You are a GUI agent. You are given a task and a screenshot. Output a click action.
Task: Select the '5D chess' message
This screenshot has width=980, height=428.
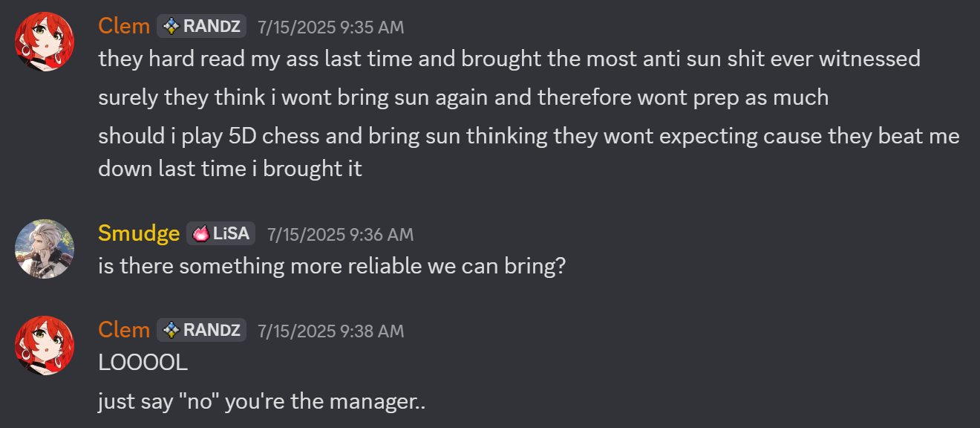pyautogui.click(x=529, y=152)
